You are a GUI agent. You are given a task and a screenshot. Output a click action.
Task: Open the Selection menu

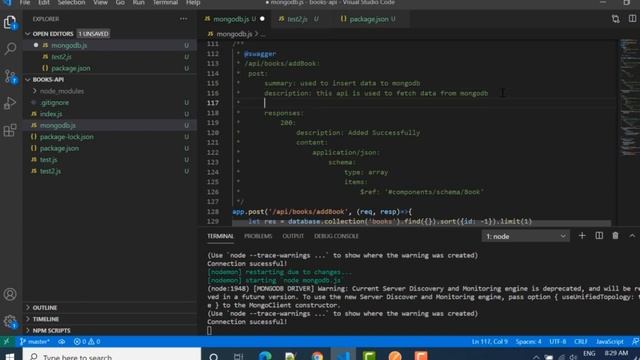pos(71,3)
